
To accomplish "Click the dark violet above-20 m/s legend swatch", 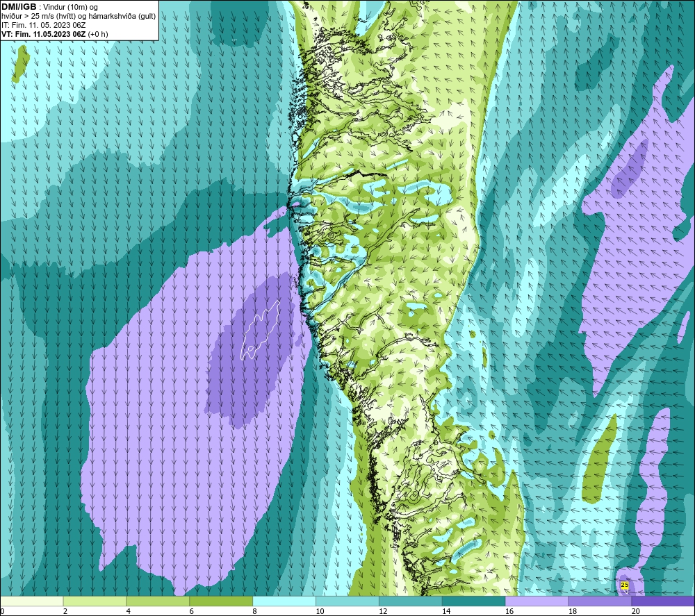I will [x=663, y=601].
